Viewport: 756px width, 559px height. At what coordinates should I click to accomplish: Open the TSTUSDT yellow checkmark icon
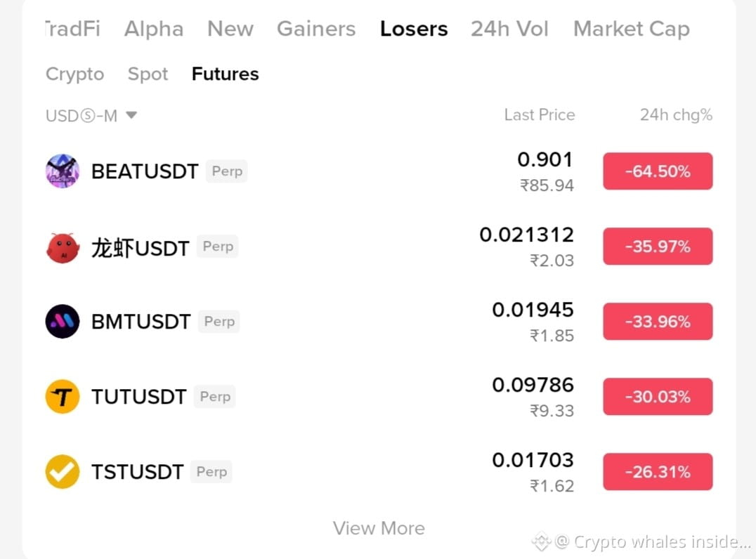63,472
